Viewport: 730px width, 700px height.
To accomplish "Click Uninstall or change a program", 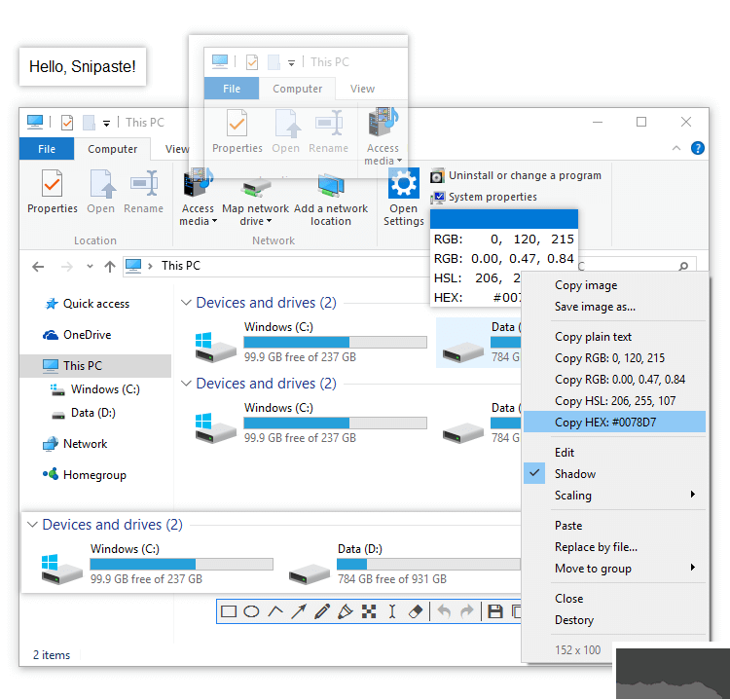I will (524, 175).
